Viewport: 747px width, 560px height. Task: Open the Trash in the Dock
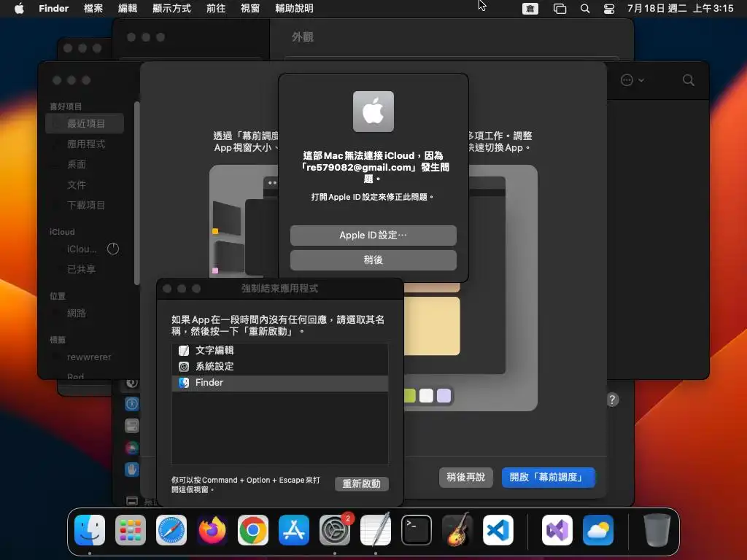657,530
